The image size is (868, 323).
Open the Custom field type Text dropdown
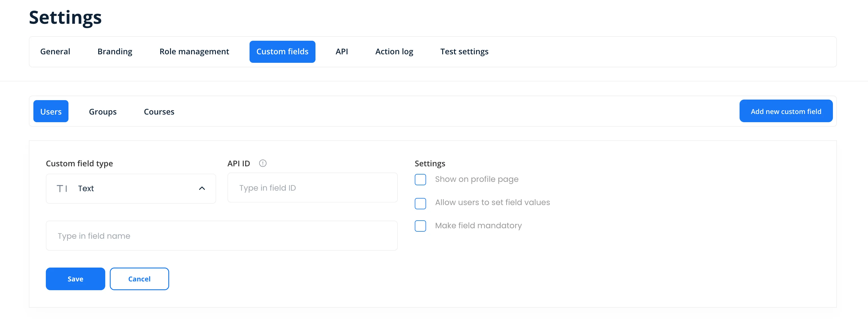(131, 189)
